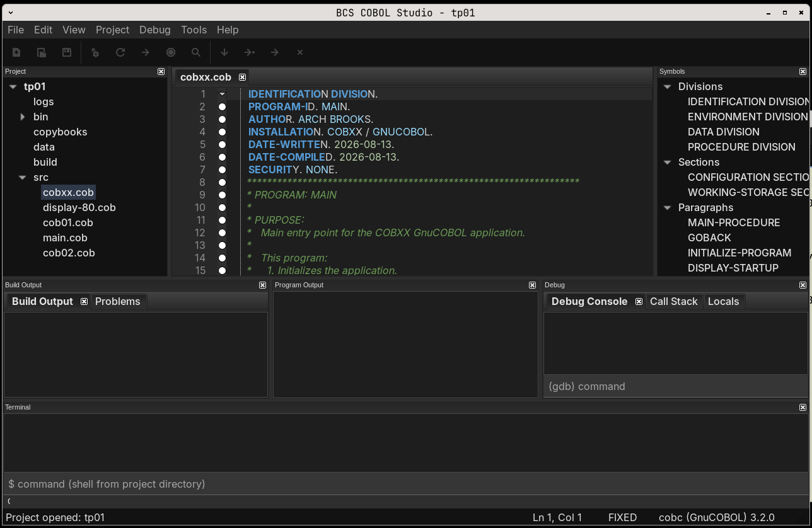Close the Program Output panel
This screenshot has width=812, height=528.
(533, 285)
